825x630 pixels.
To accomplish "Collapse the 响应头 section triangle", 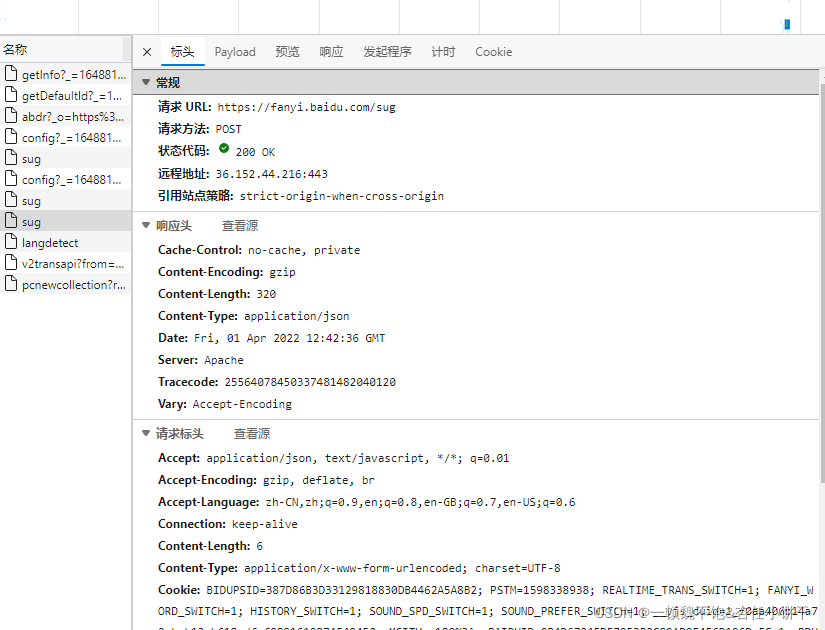I will coord(146,225).
